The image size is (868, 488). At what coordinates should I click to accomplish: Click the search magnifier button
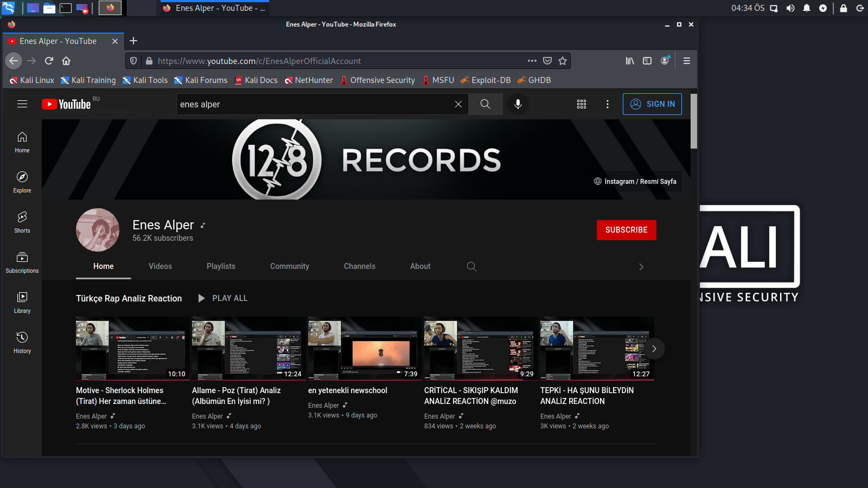pyautogui.click(x=485, y=104)
